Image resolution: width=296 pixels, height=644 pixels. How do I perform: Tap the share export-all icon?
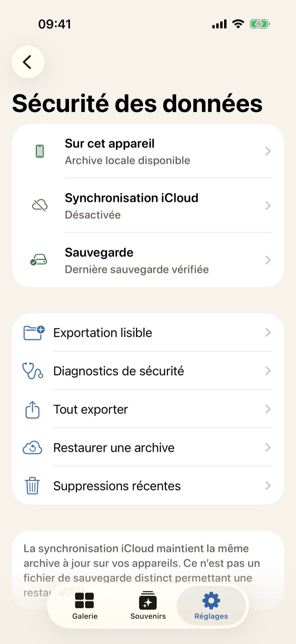33,410
